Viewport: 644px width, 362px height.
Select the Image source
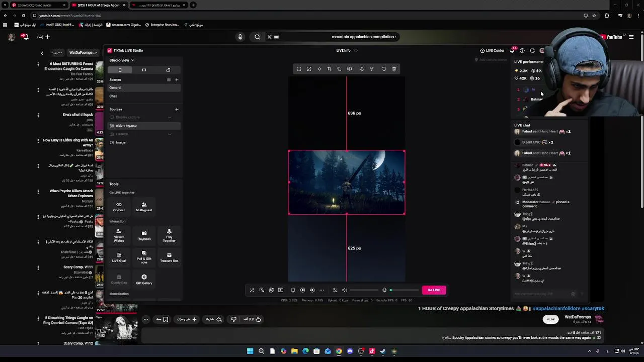tap(143, 143)
